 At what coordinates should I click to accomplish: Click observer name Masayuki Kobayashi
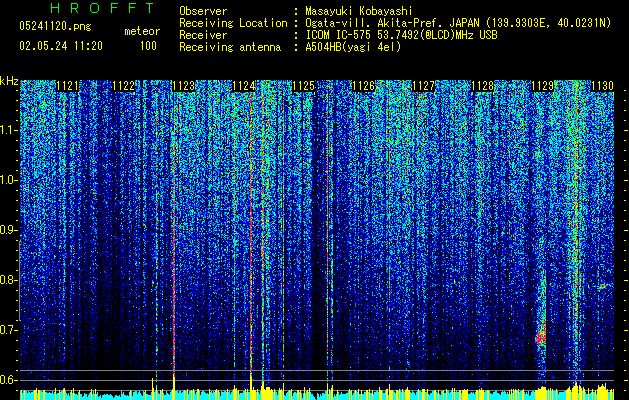pyautogui.click(x=359, y=11)
